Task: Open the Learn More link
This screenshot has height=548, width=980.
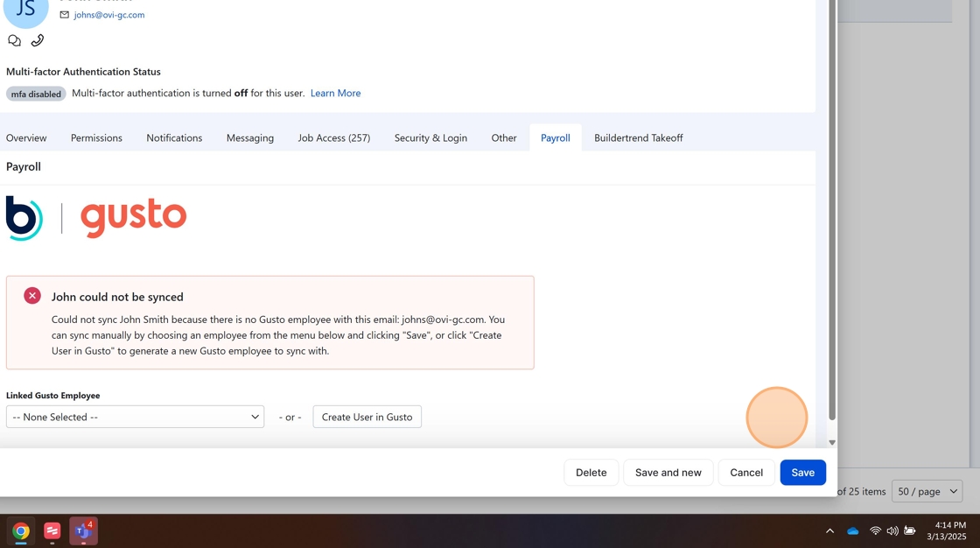Action: coord(336,93)
